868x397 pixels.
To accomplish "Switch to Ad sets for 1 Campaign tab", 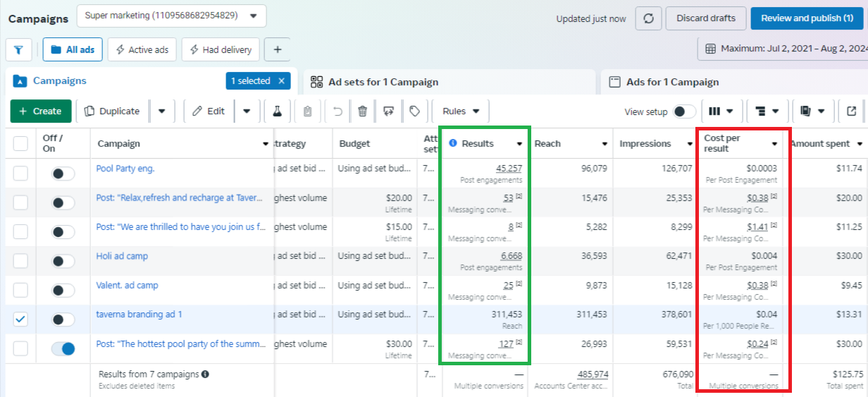I will [x=383, y=82].
